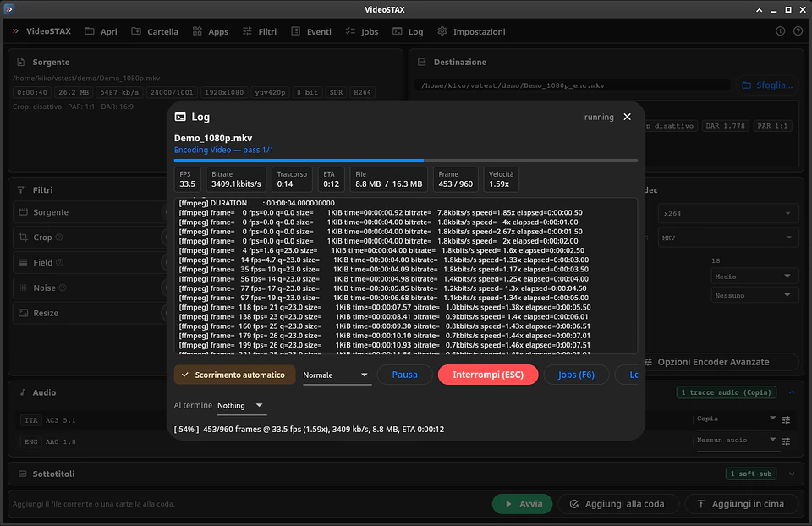Click the Sorgente filter film icon

24,212
